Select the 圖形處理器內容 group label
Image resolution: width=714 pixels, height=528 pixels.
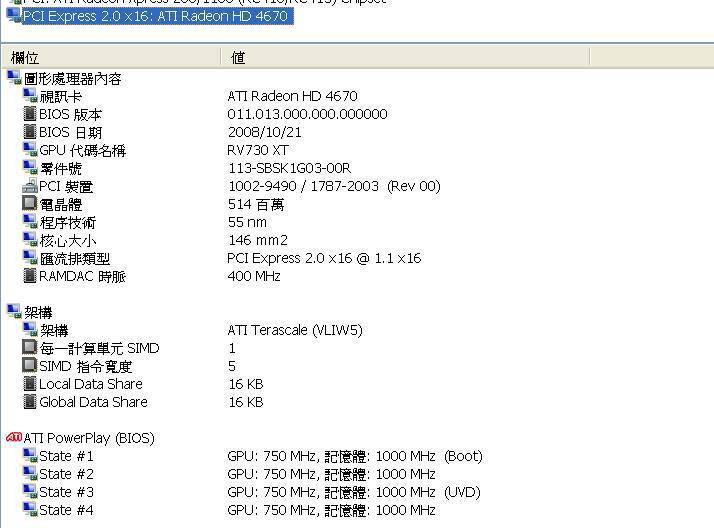click(72, 79)
